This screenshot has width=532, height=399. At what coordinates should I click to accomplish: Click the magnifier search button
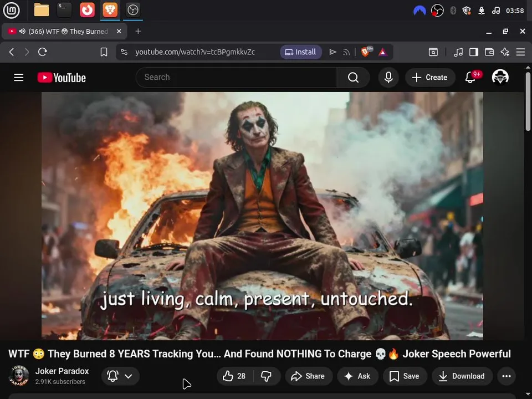coord(353,78)
